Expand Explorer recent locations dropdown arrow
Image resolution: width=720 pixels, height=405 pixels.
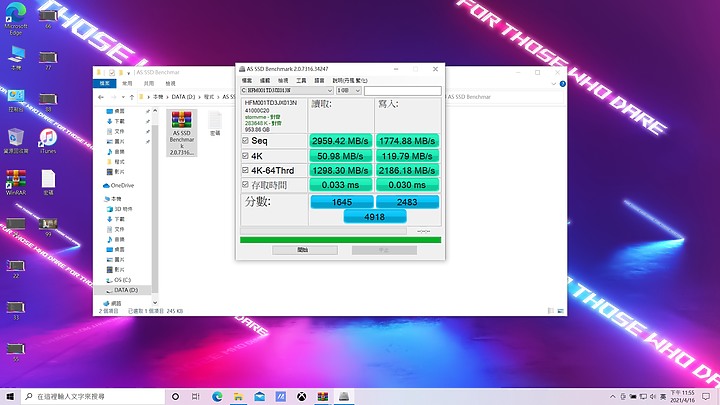[x=123, y=97]
